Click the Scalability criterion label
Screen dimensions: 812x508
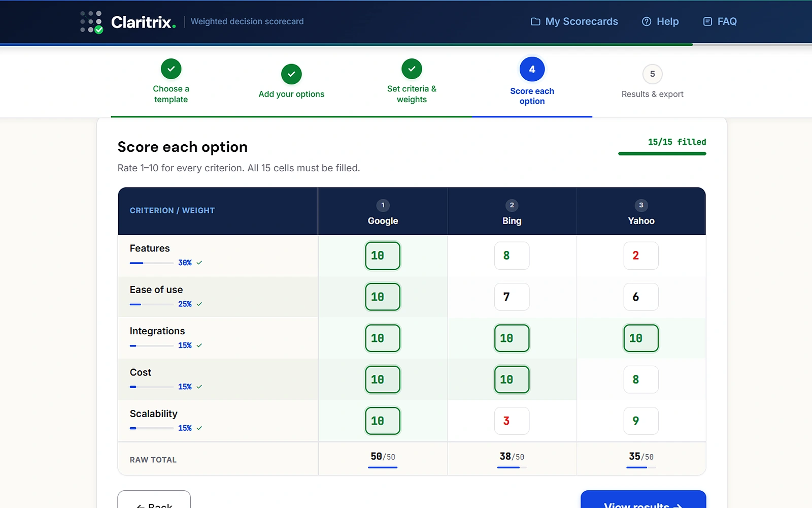pyautogui.click(x=153, y=414)
